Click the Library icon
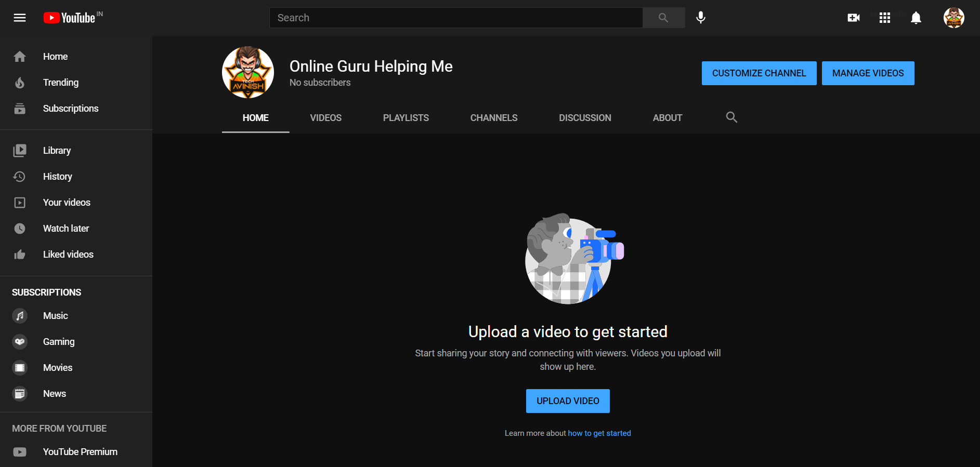 [20, 151]
